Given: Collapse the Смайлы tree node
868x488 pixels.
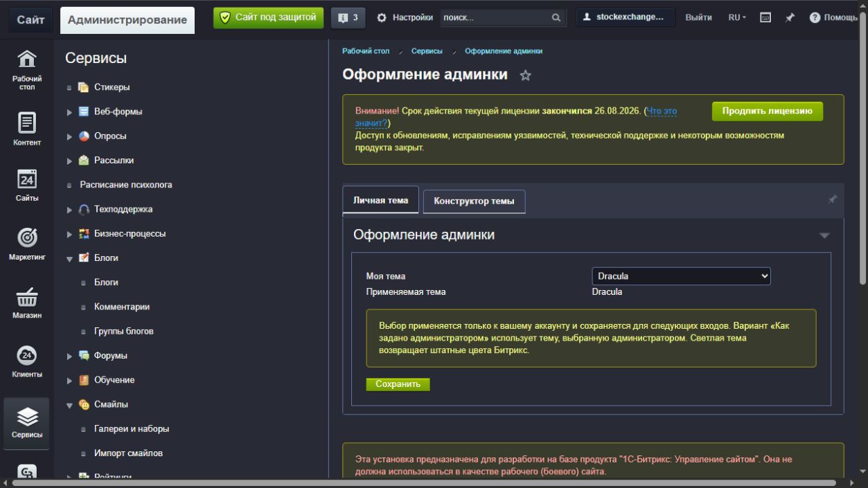Looking at the screenshot, I should tap(69, 405).
